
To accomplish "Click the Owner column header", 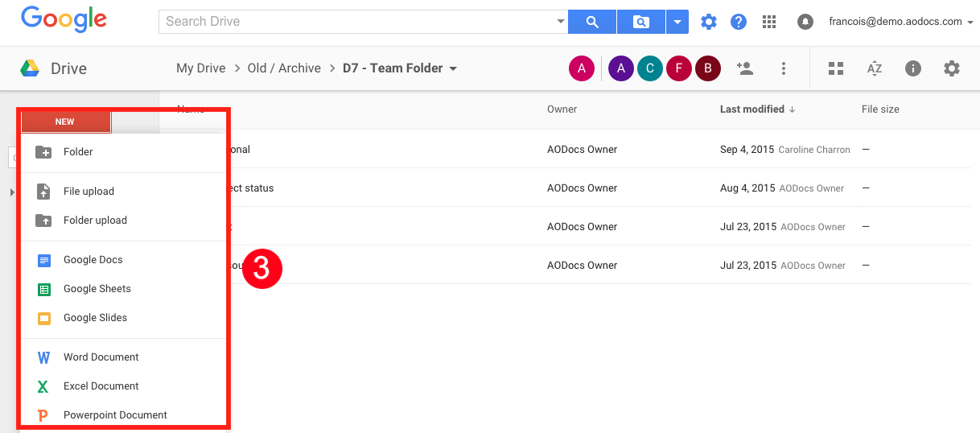I will [x=562, y=109].
